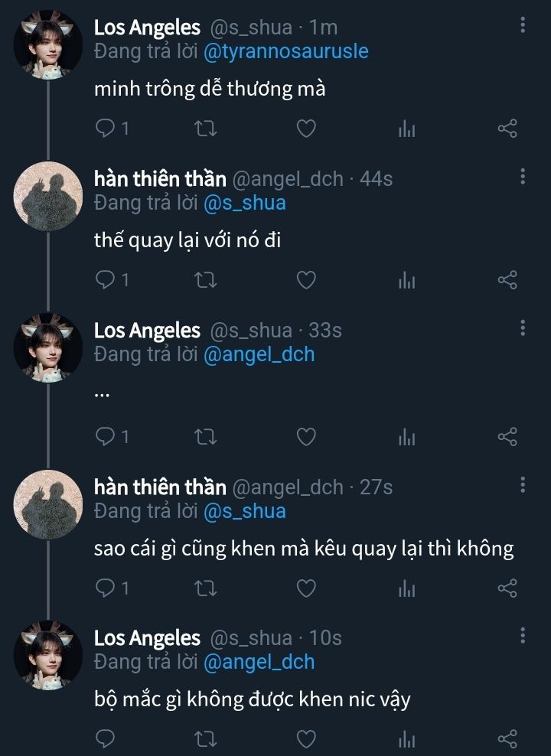Share the "sao cái gì cũng khen" tweet

(507, 588)
